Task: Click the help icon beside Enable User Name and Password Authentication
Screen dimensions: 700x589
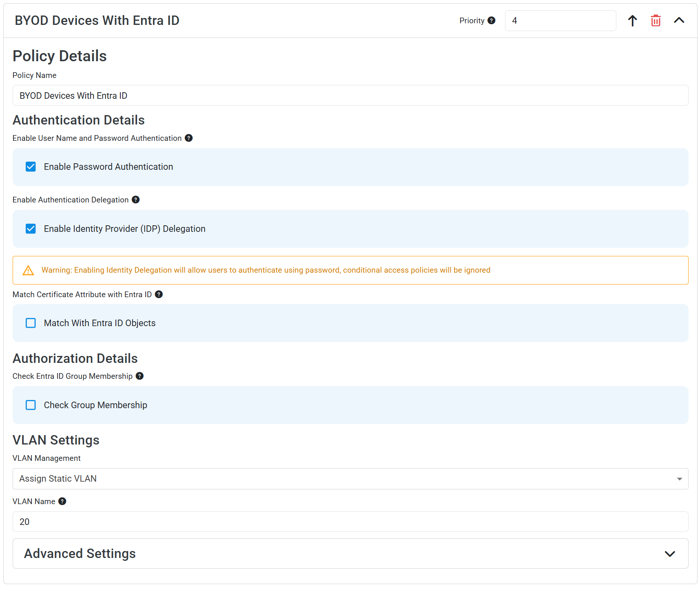Action: (188, 138)
